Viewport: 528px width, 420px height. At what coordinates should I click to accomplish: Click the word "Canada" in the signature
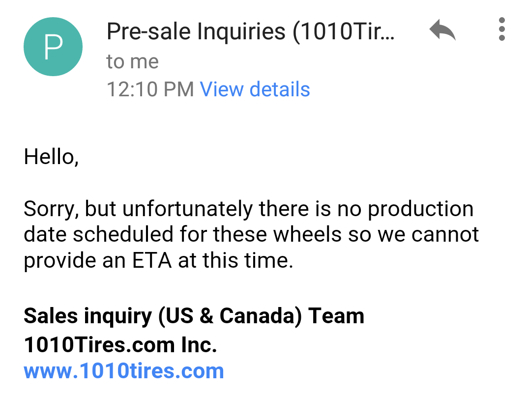coord(260,316)
